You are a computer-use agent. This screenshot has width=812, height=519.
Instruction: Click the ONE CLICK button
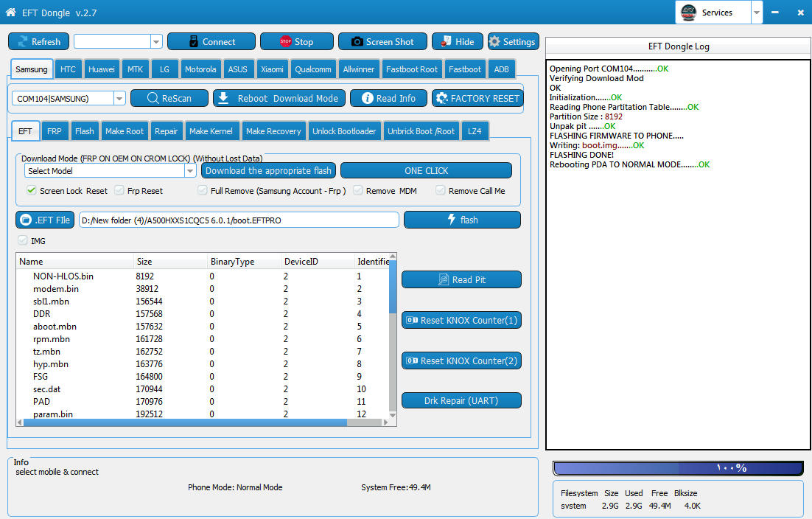coord(426,171)
